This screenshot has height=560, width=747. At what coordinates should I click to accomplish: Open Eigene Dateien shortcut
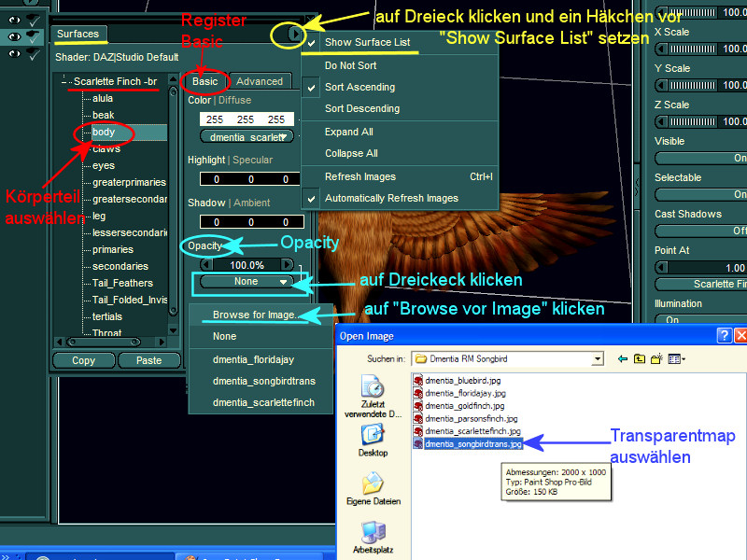373,488
